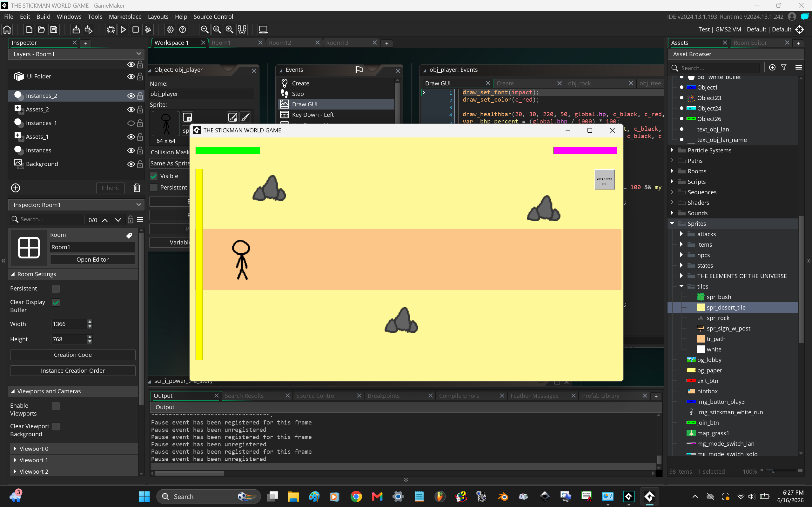The height and width of the screenshot is (507, 812).
Task: Click the Edit Sprite icon in obj_player
Action: [x=233, y=117]
